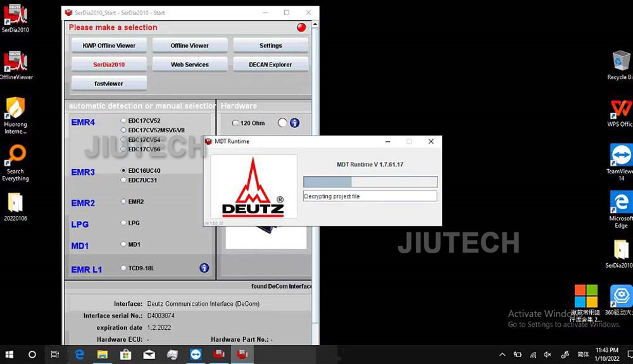Click the volume muted tray icon

tap(548, 355)
